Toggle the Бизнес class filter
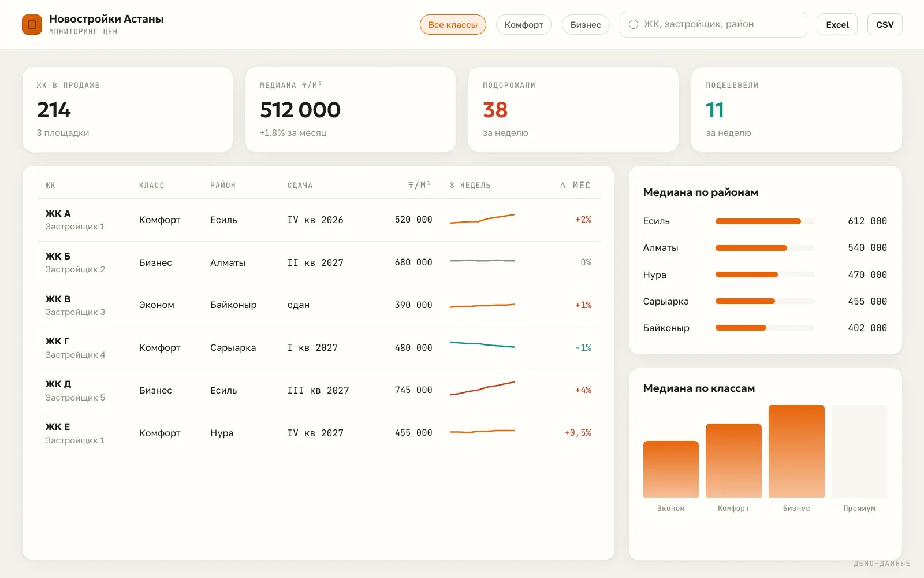This screenshot has height=578, width=924. click(586, 25)
